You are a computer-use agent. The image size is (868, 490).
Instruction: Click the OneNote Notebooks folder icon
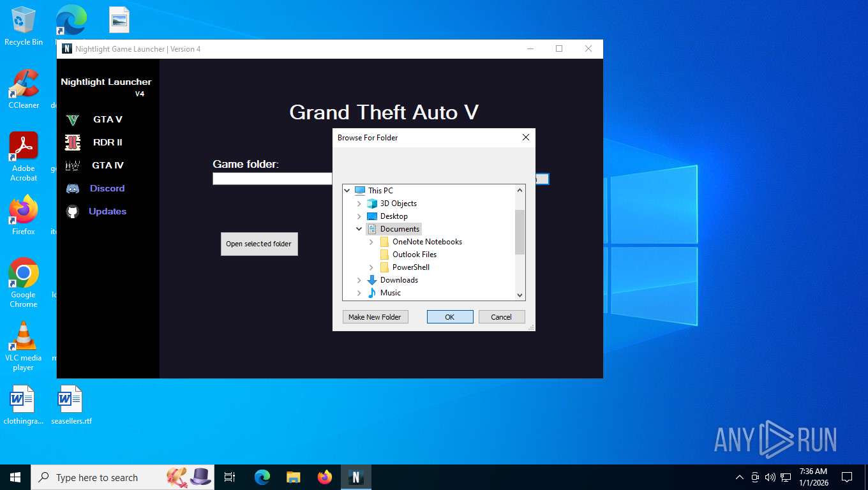point(384,242)
